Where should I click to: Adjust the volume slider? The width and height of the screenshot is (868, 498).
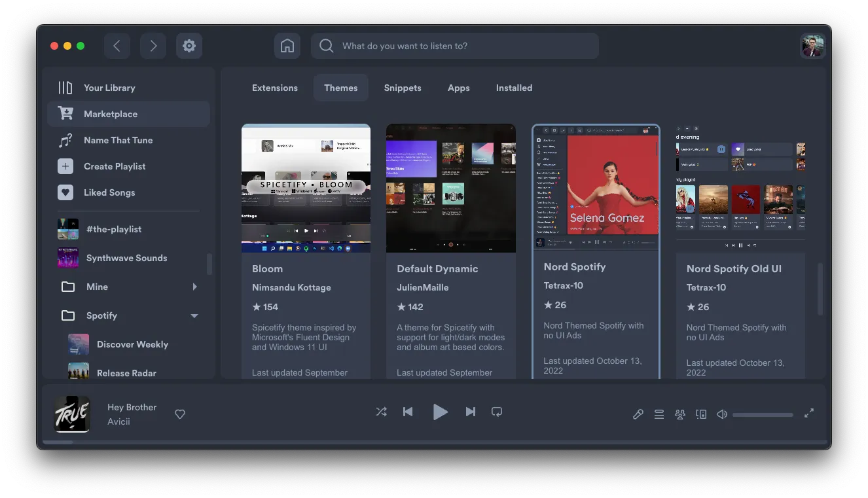(762, 414)
